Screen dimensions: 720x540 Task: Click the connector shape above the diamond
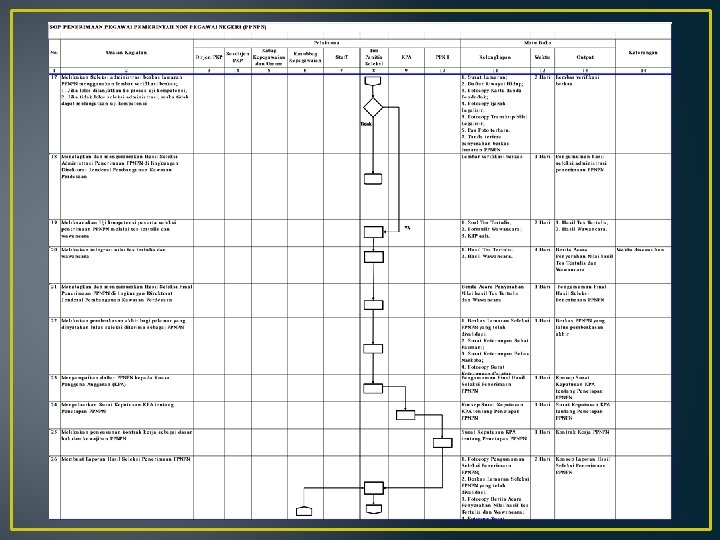(x=373, y=81)
